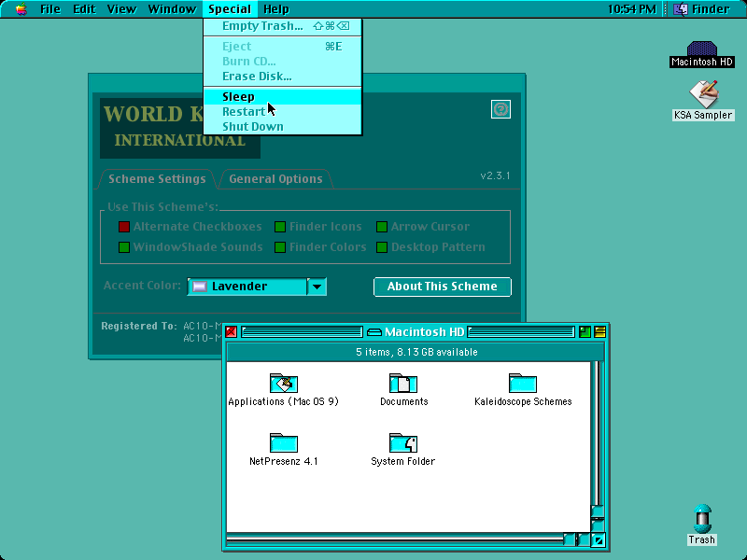Click the 10:54 PM clock in the menu bar

tap(632, 9)
